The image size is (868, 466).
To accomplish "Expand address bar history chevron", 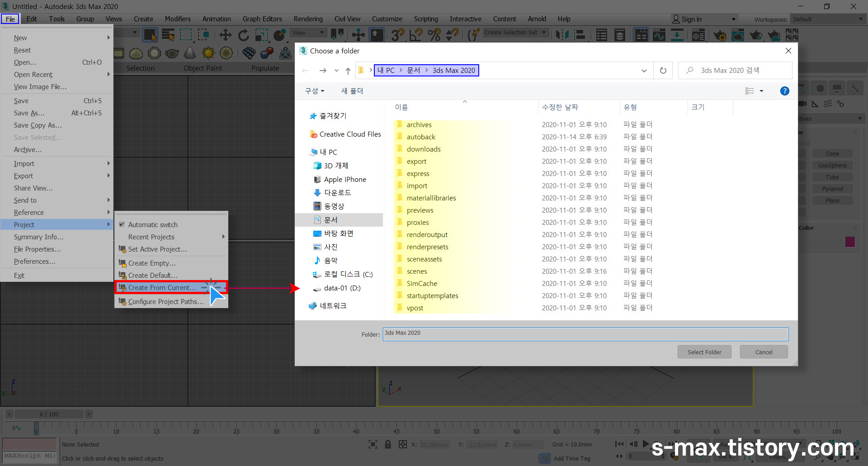I will click(644, 71).
